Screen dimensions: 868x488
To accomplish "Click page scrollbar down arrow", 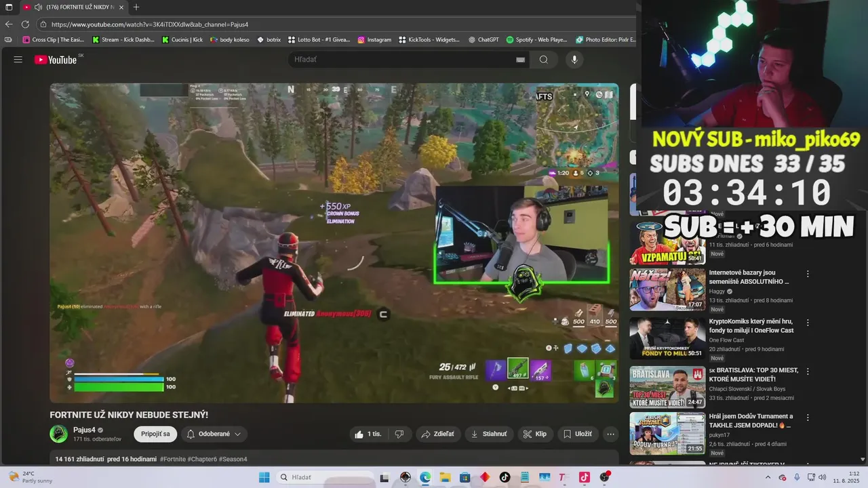I will [863, 459].
